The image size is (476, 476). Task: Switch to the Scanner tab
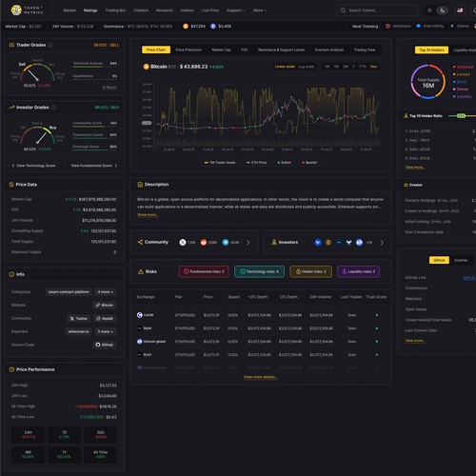click(461, 260)
